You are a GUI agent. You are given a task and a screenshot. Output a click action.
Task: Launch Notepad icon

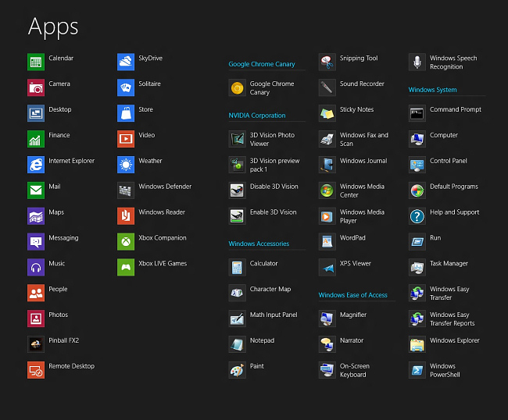coord(237,344)
